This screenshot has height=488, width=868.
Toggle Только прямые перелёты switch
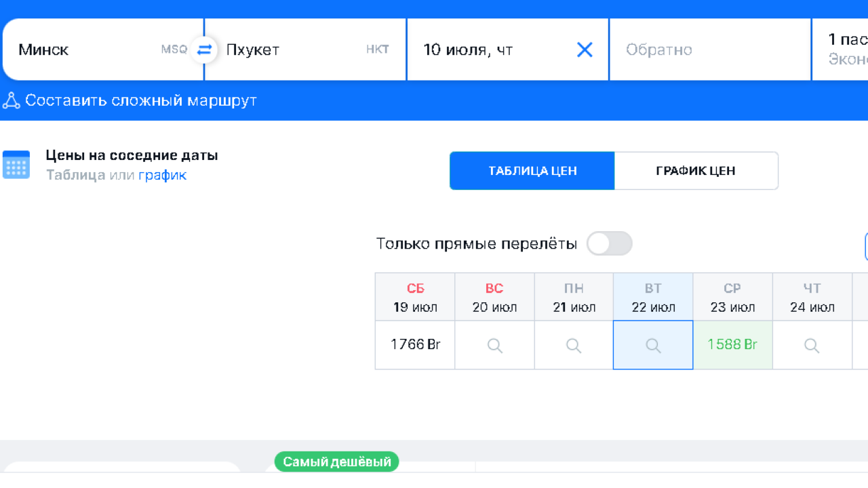tap(609, 244)
